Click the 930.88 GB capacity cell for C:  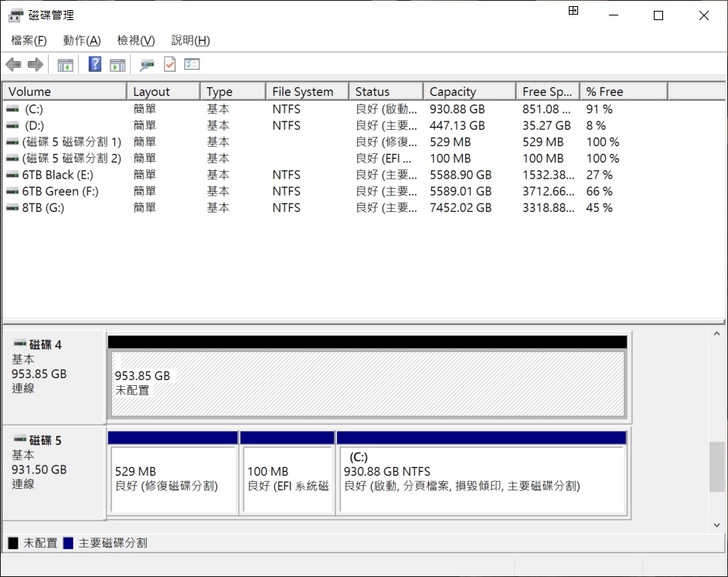pos(457,110)
